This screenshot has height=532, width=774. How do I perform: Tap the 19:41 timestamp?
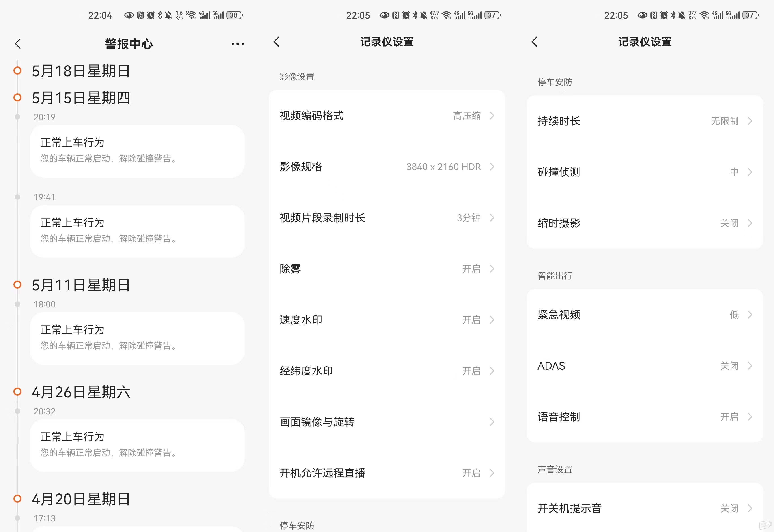click(x=44, y=197)
